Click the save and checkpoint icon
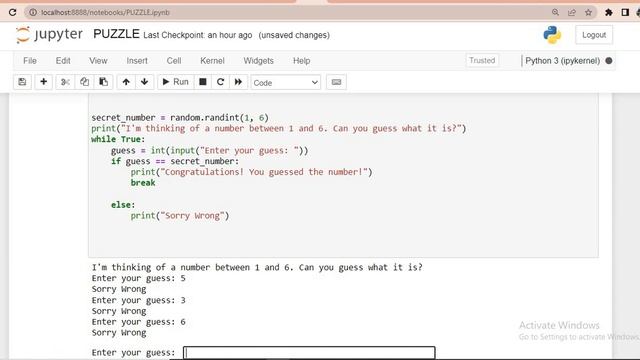Screen dimensions: 640x360 click(22, 82)
